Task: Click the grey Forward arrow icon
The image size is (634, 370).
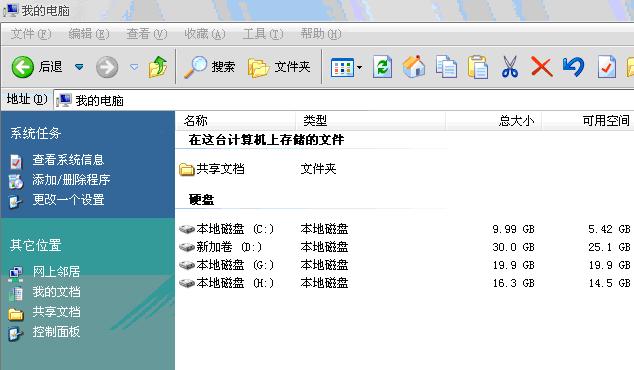Action: pyautogui.click(x=107, y=67)
